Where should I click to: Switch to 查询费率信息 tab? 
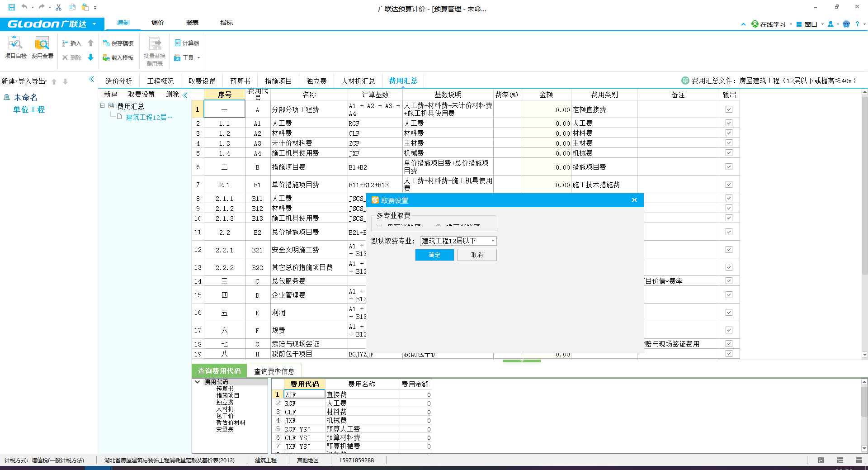click(274, 371)
